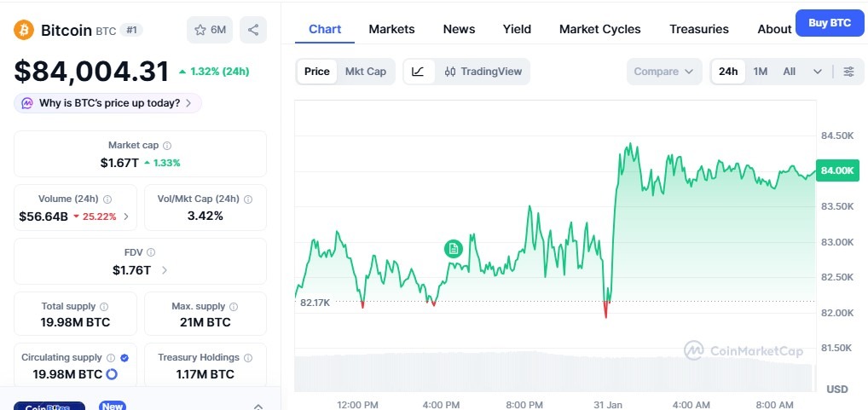The width and height of the screenshot is (868, 410).
Task: Click the AI icon beside price question
Action: 27,103
